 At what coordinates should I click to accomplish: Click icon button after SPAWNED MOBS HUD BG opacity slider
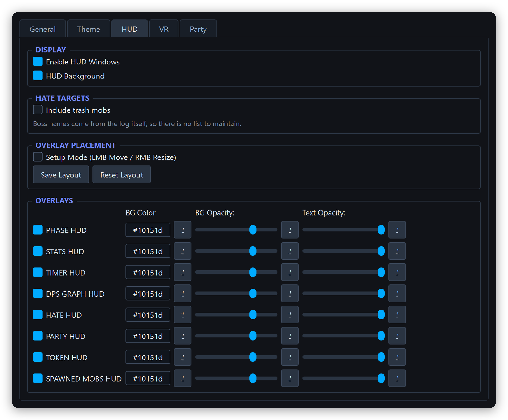[290, 378]
